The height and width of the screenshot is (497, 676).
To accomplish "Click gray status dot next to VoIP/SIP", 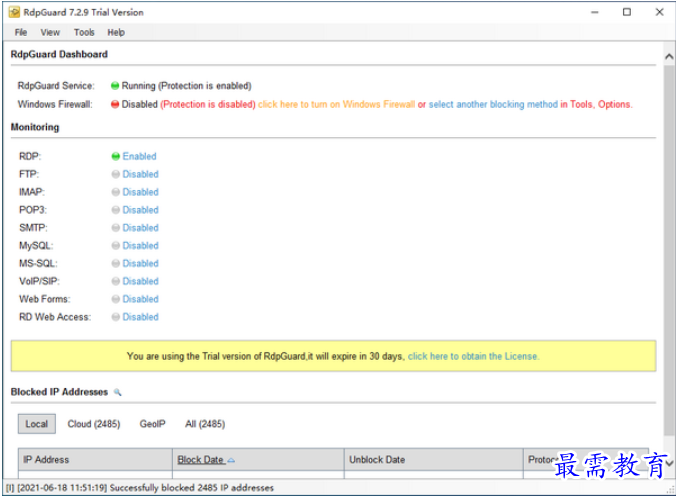I will coord(116,281).
